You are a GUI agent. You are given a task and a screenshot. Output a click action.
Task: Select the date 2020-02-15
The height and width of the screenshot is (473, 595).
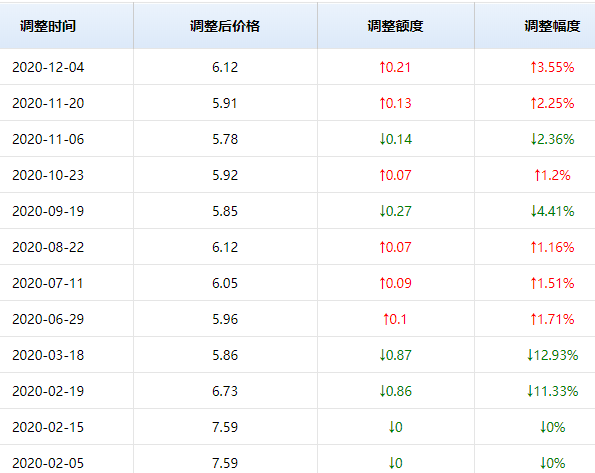pyautogui.click(x=48, y=427)
